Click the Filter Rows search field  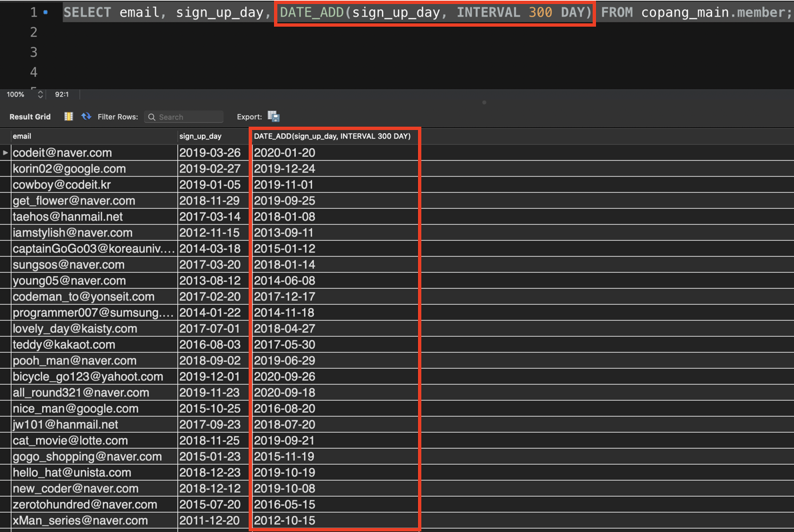point(184,117)
